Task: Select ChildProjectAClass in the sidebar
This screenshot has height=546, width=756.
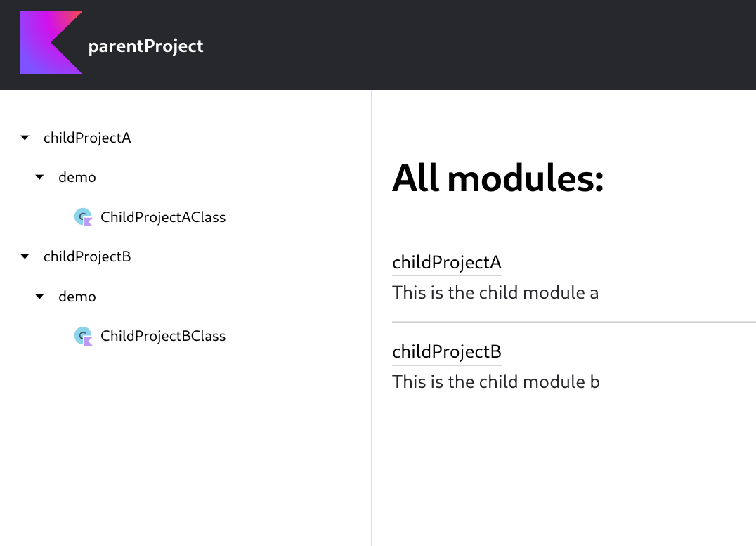Action: pos(164,217)
